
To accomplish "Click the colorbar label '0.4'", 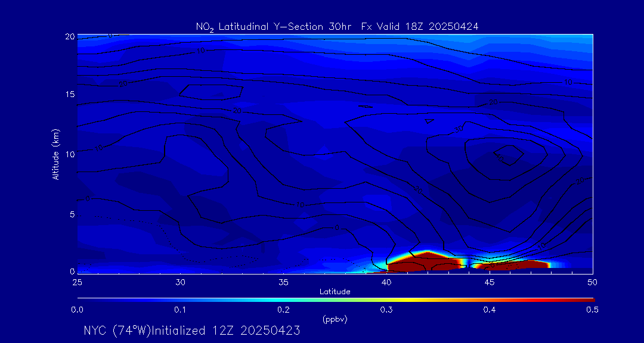I will point(490,310).
